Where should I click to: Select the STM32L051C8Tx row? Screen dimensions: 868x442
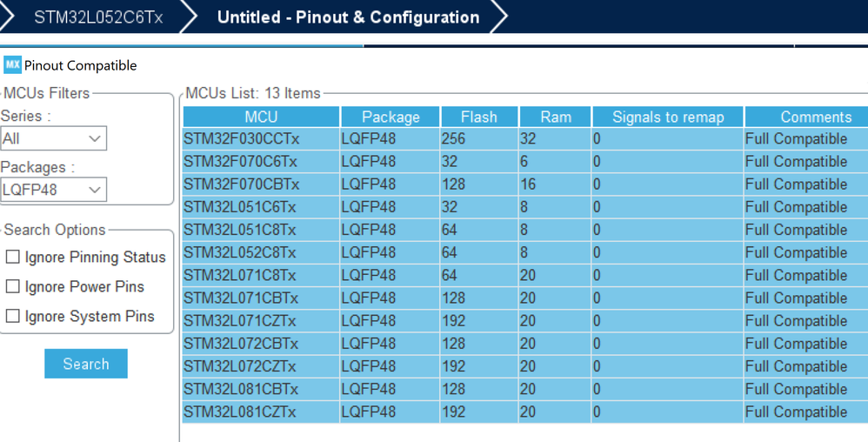(x=525, y=230)
